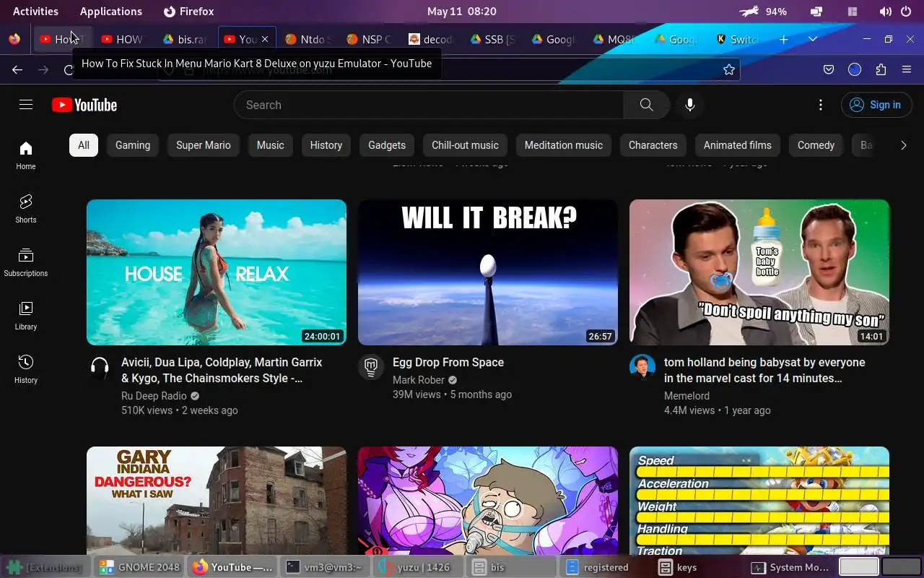Open Memelord channel avatar

[642, 368]
